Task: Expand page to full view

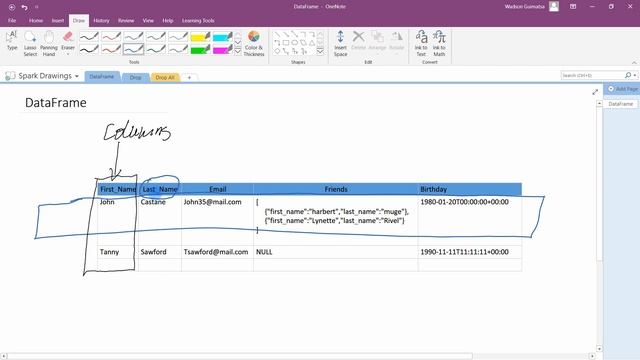Action: tap(595, 92)
